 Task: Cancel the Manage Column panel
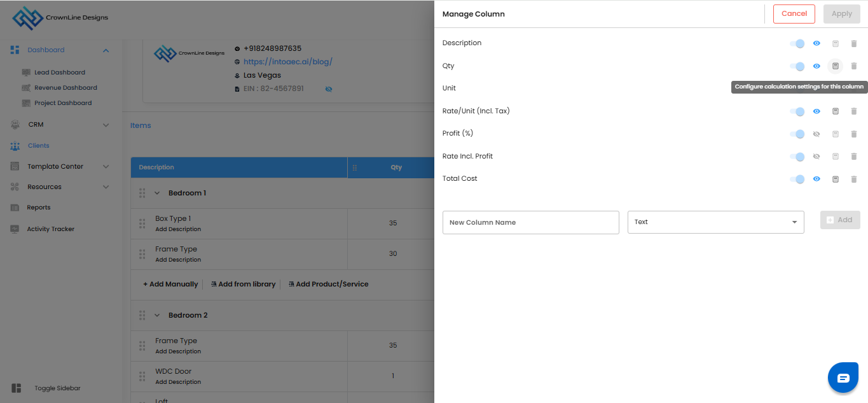click(x=794, y=14)
